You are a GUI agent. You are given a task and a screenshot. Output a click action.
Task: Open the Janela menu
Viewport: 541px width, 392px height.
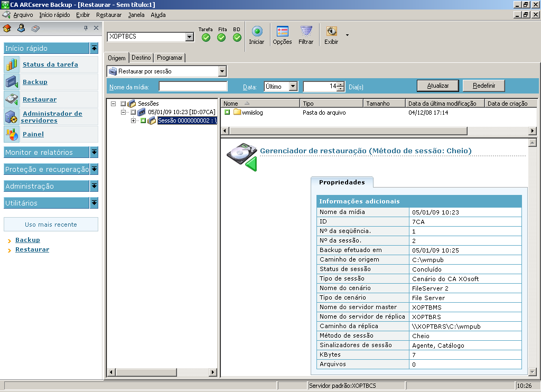tap(136, 15)
